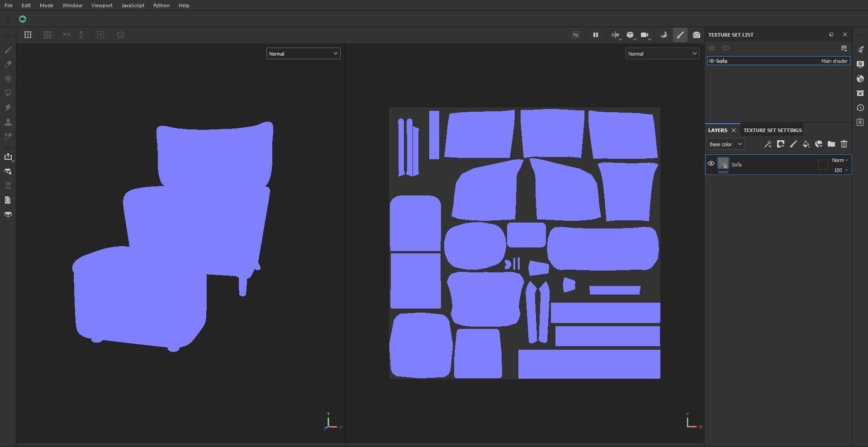Take a viewport screenshot with camera icon
The image size is (868, 447).
pos(697,35)
